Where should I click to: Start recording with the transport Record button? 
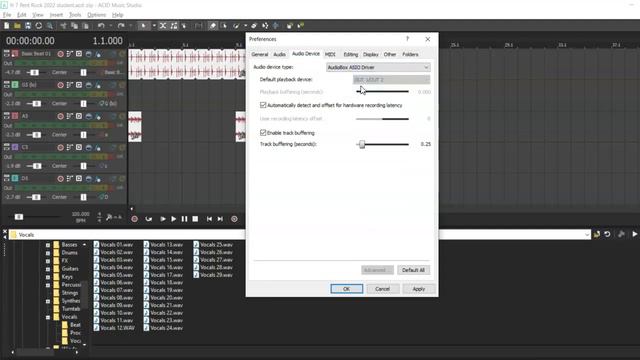pyautogui.click(x=134, y=219)
